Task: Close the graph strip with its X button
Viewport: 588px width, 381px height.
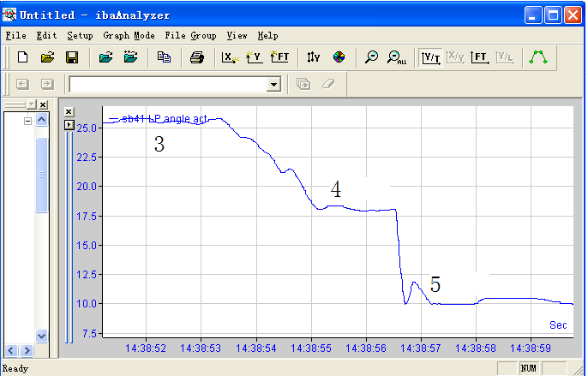Action: (x=69, y=112)
